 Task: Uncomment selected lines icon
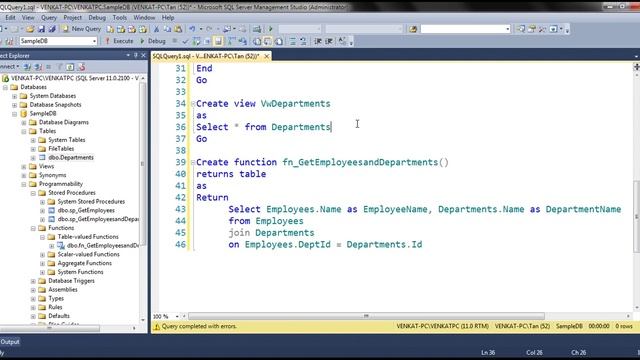pos(303,41)
